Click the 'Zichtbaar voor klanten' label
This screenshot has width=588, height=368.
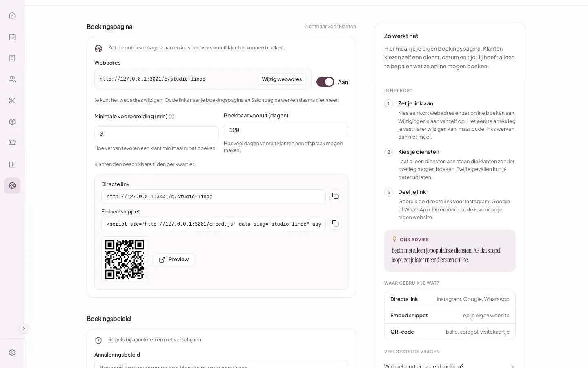point(330,27)
